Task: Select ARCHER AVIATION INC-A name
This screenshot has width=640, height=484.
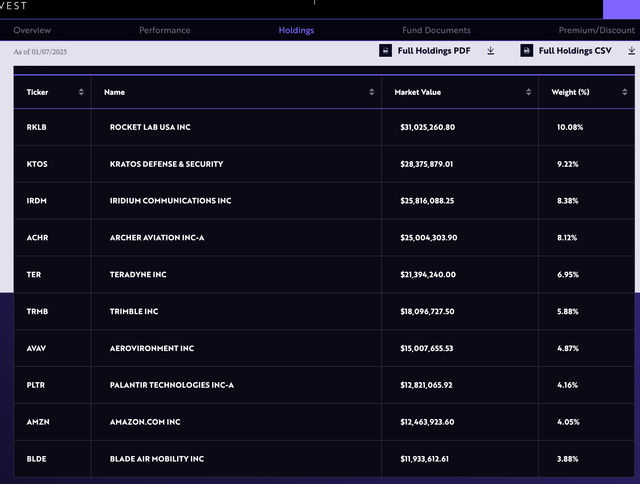Action: (157, 238)
